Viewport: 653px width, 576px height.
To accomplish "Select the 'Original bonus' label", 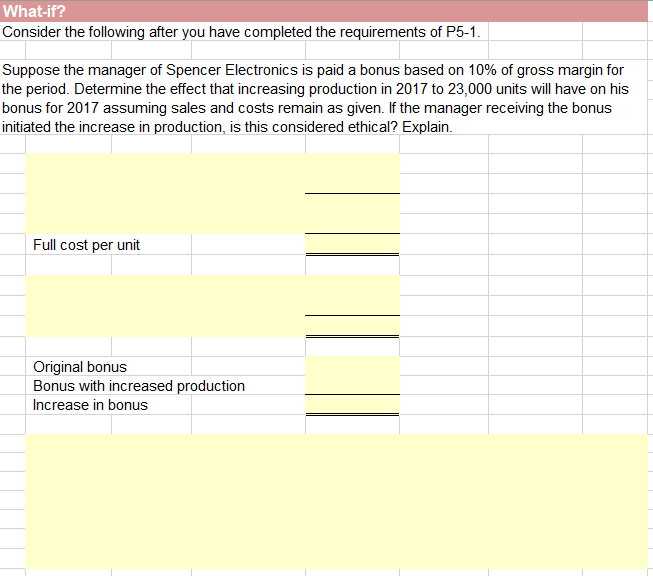I will (80, 367).
